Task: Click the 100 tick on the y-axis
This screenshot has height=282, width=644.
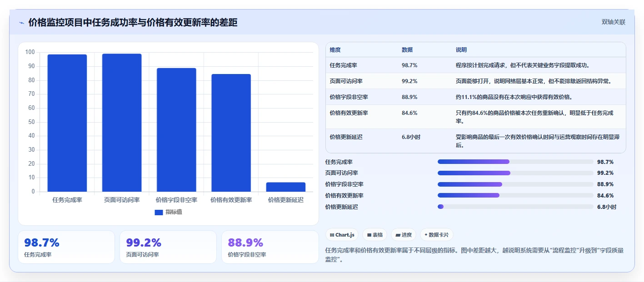Action: click(30, 52)
